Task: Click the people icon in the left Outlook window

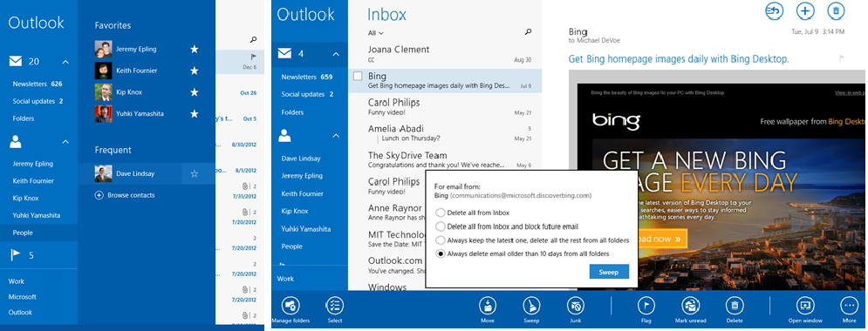Action: [16, 142]
